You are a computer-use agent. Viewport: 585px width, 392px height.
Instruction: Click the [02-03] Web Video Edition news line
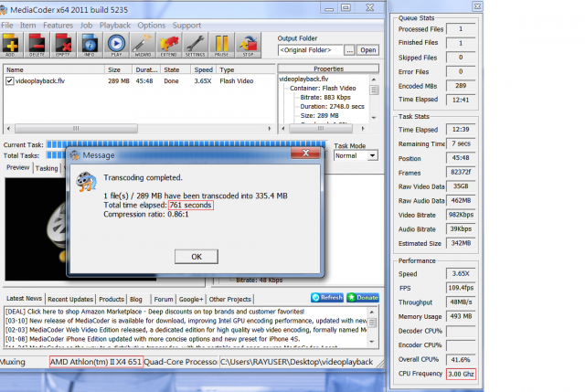pyautogui.click(x=186, y=330)
